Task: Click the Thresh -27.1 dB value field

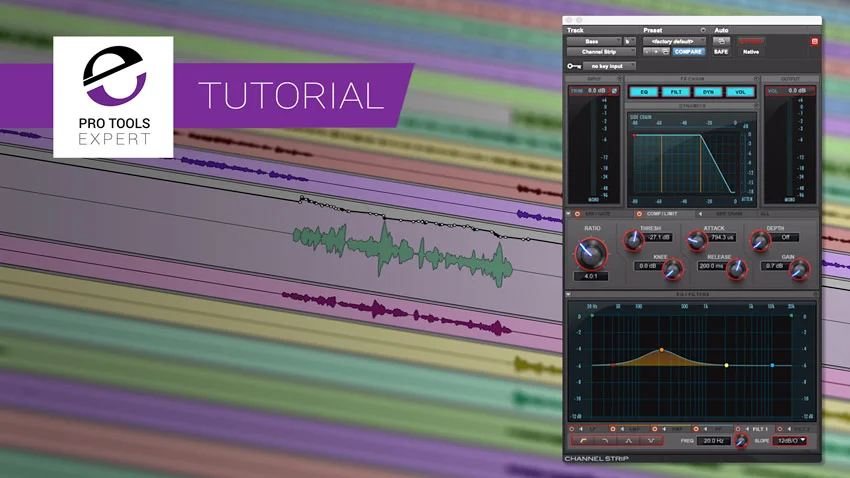Action: pyautogui.click(x=659, y=237)
